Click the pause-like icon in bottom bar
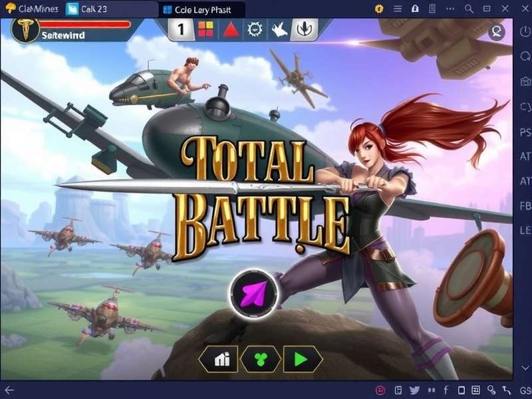The width and height of the screenshot is (532, 399). tap(432, 390)
